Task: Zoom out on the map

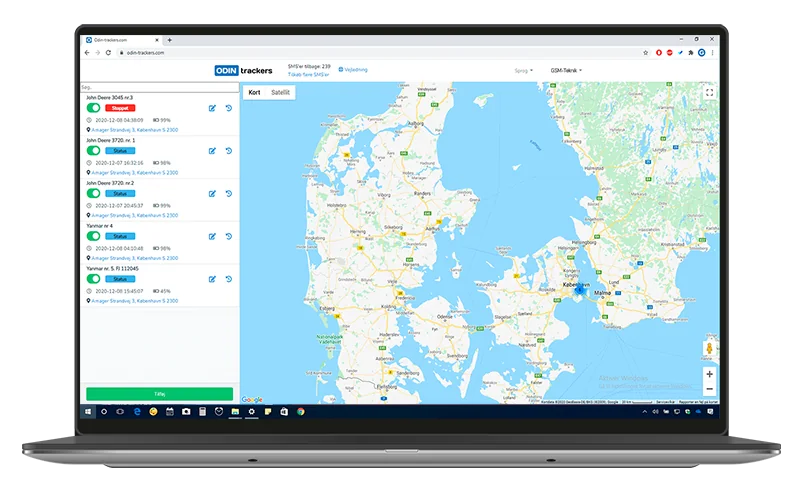Action: [709, 389]
